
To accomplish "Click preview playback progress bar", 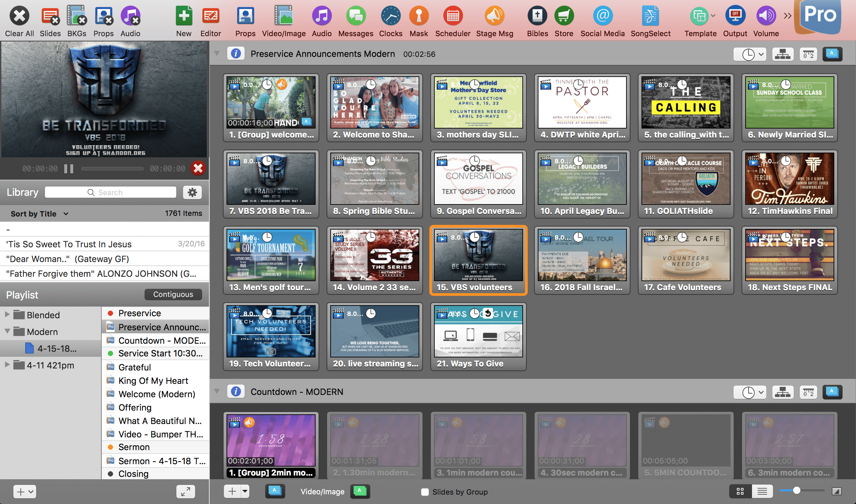I will point(112,168).
